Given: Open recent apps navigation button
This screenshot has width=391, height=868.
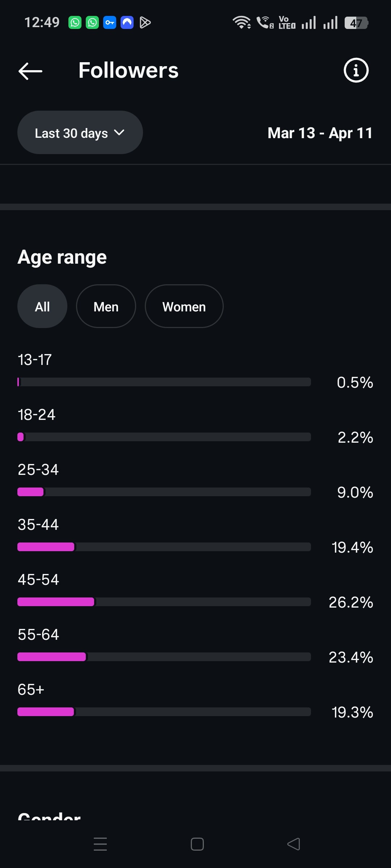Looking at the screenshot, I should (x=100, y=844).
